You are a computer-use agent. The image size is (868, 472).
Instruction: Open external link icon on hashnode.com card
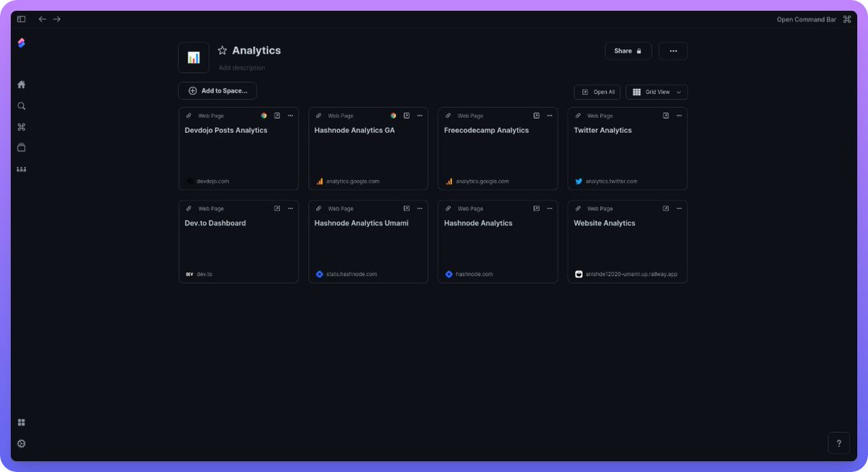coord(536,208)
